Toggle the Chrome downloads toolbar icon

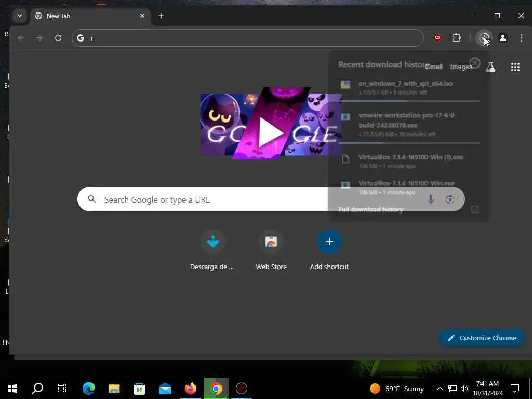click(484, 38)
